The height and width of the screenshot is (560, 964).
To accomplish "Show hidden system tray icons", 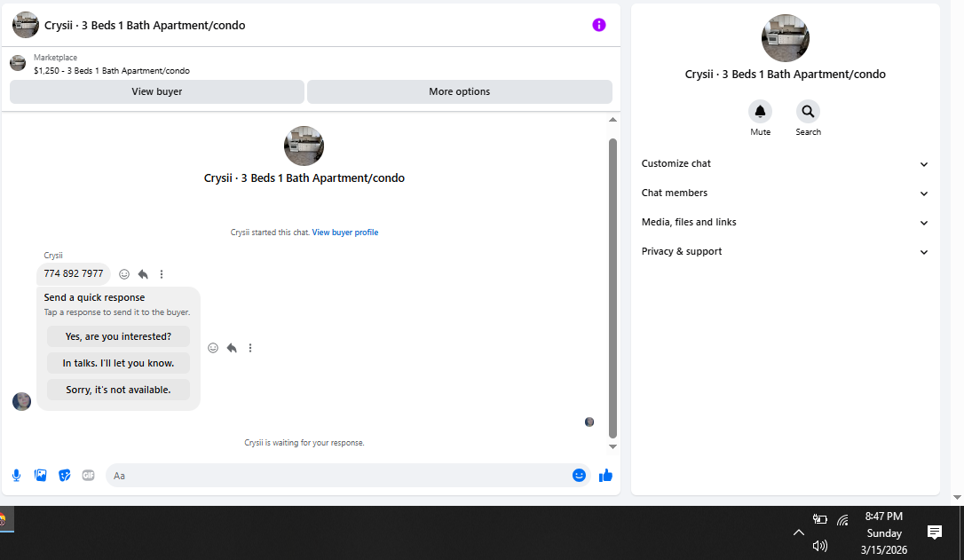I will (x=798, y=532).
